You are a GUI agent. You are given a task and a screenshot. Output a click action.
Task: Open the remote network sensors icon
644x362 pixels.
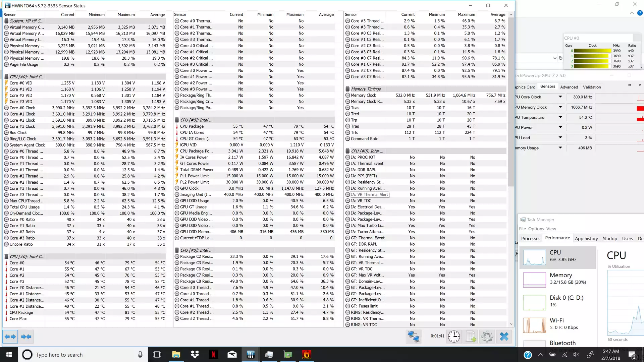[x=413, y=337]
